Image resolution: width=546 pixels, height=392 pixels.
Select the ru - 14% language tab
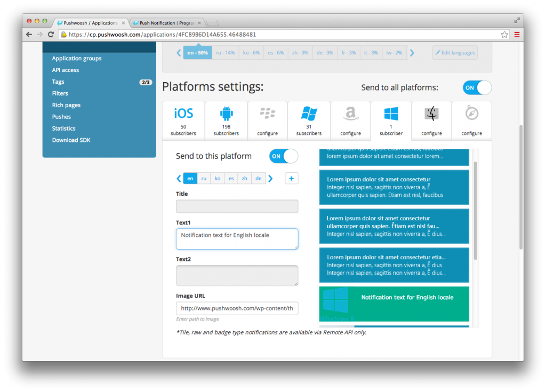tap(226, 53)
